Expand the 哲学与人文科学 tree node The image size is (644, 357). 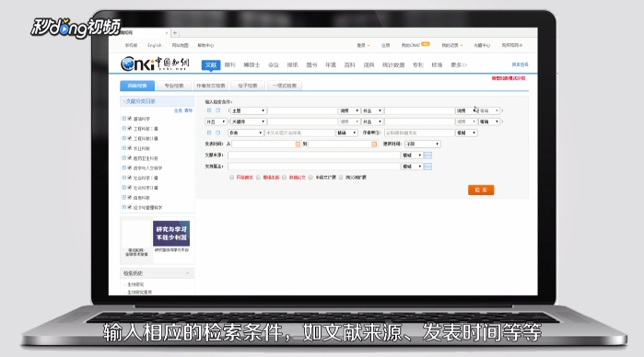tap(123, 167)
